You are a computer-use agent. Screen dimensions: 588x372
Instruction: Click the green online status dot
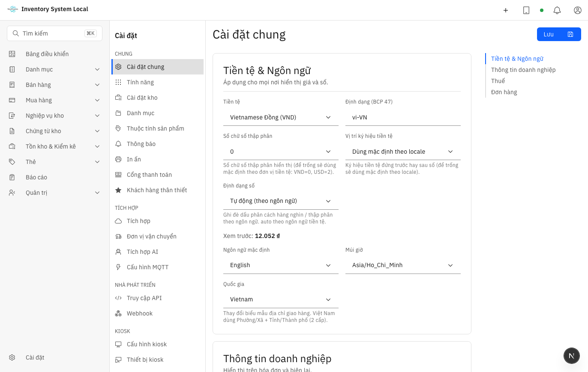[542, 10]
